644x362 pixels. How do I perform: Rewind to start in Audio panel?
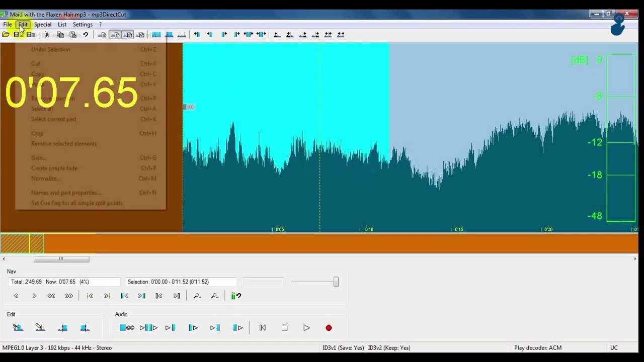(x=262, y=328)
